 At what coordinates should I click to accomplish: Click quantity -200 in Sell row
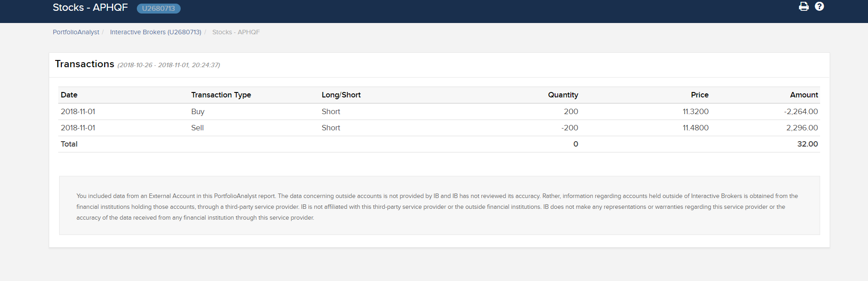(x=569, y=128)
